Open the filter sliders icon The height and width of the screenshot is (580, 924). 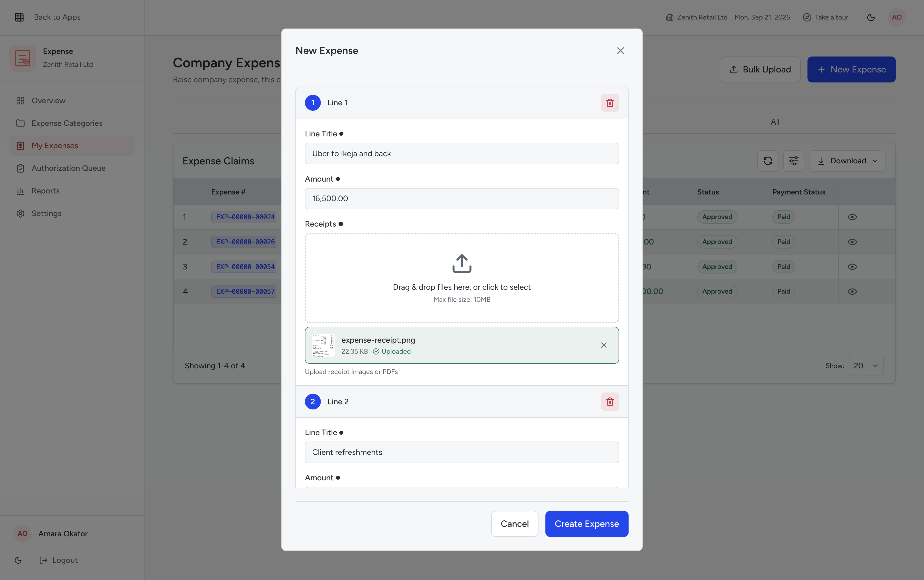tap(794, 161)
